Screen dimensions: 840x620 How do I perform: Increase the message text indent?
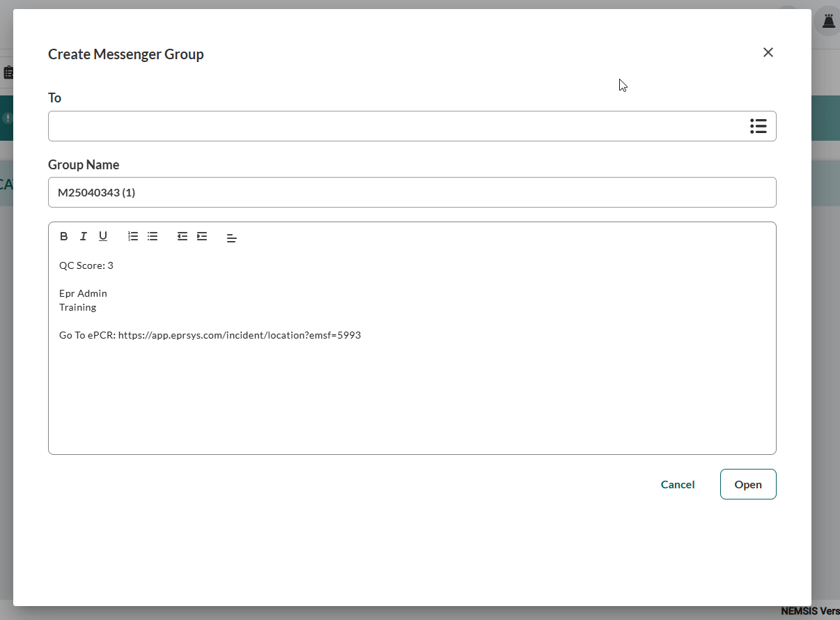pyautogui.click(x=201, y=236)
